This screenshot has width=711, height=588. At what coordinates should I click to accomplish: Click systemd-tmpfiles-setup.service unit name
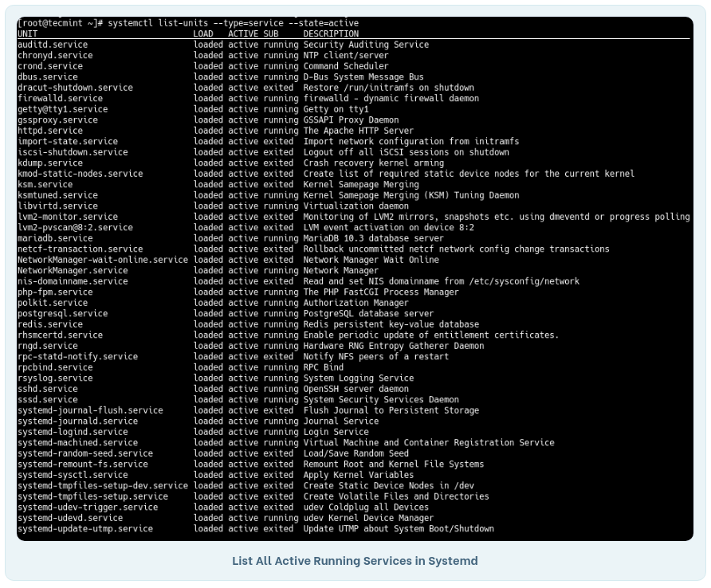(92, 497)
